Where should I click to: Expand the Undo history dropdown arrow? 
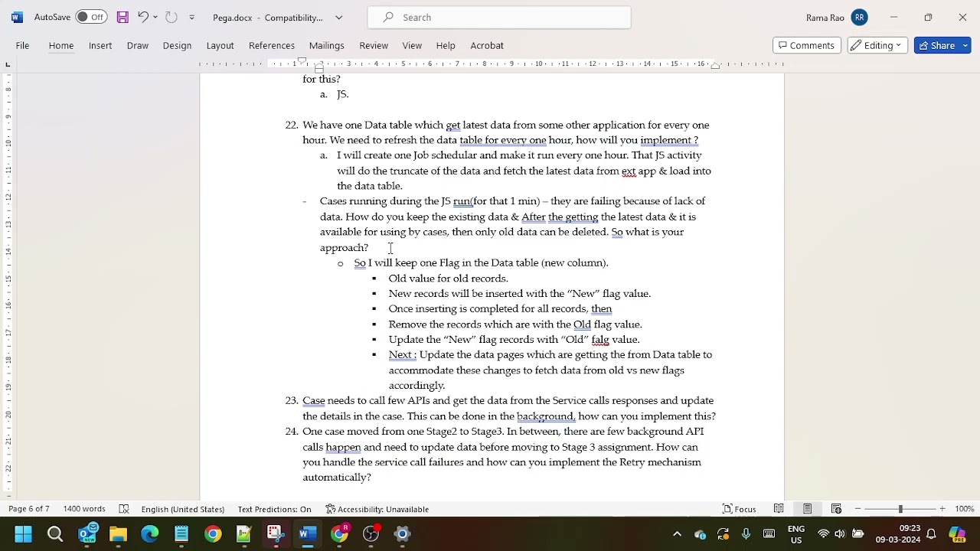pyautogui.click(x=155, y=17)
